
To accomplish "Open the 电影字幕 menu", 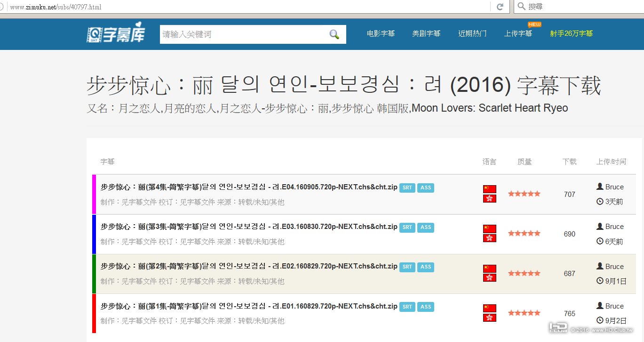I will [x=381, y=33].
